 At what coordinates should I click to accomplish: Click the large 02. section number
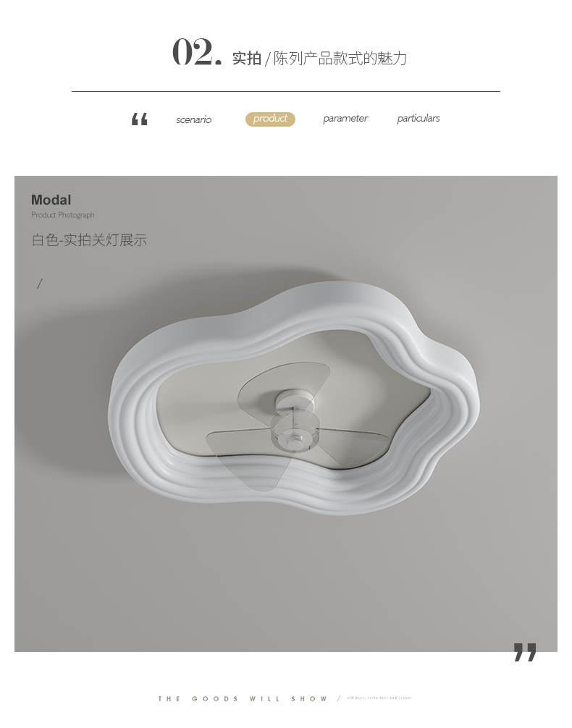pyautogui.click(x=197, y=52)
